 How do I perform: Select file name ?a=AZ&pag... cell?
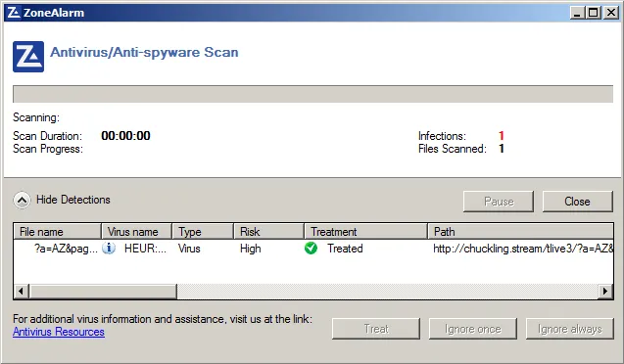click(66, 249)
